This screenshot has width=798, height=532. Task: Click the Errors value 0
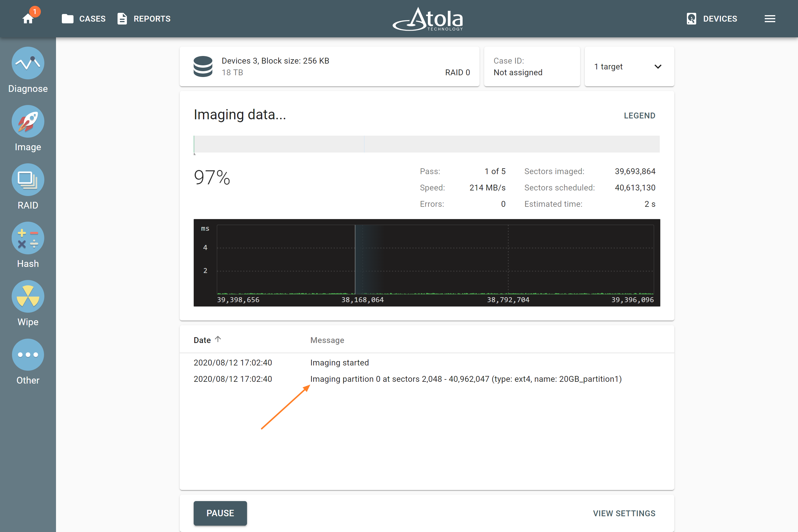(x=503, y=204)
